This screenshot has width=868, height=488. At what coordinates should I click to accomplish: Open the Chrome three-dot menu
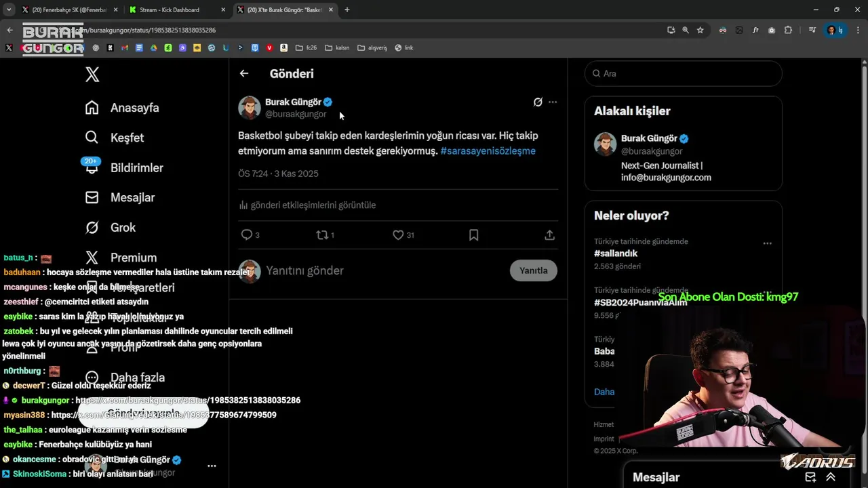click(x=858, y=30)
